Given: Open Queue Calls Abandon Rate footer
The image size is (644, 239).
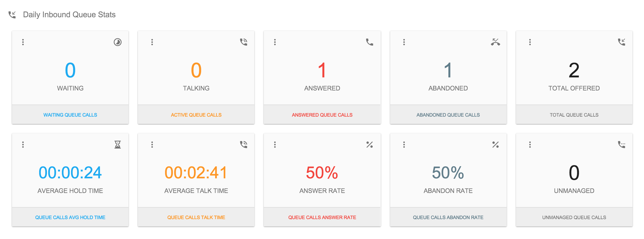Looking at the screenshot, I should point(448,217).
